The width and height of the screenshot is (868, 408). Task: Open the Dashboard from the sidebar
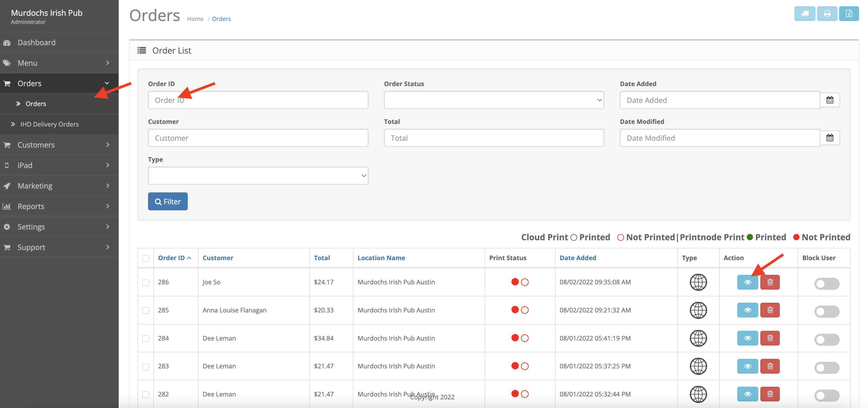point(36,42)
